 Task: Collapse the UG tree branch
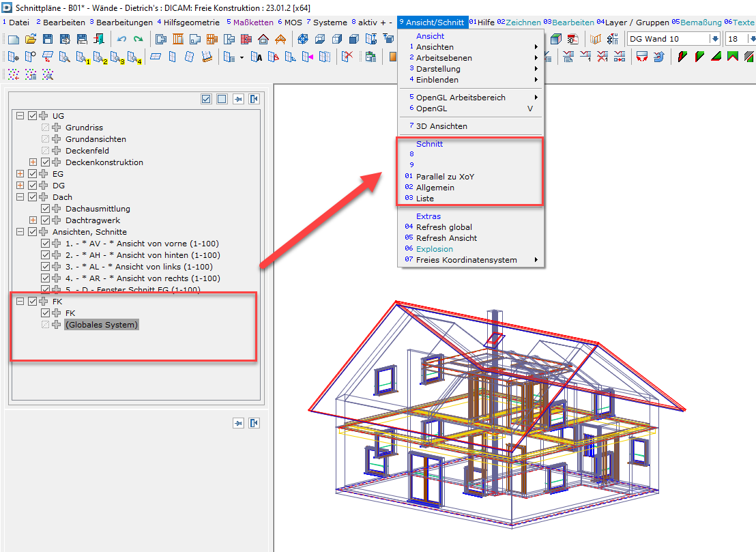[20, 115]
